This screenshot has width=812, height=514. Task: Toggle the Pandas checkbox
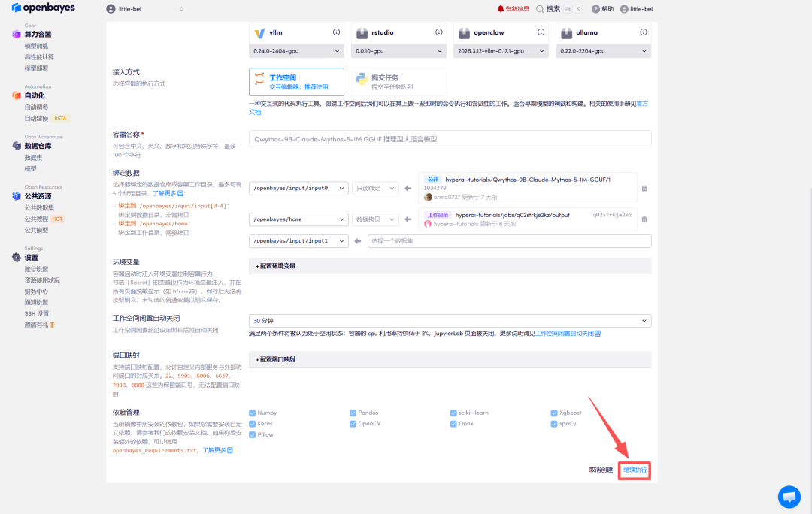coord(353,413)
